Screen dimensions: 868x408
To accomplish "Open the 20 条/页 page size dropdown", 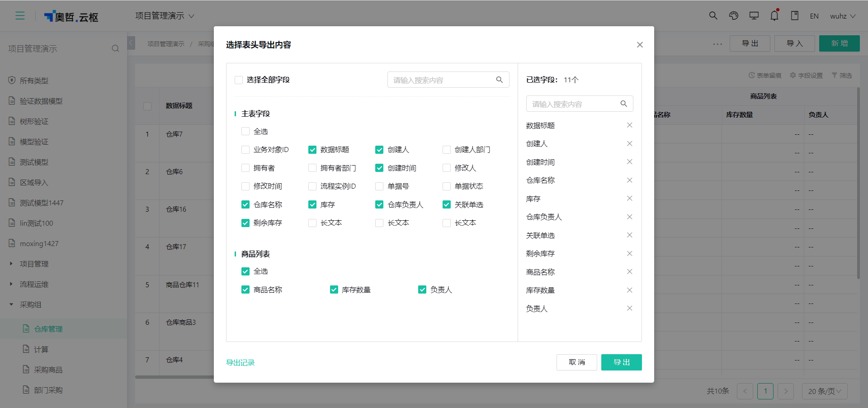I will tap(825, 391).
